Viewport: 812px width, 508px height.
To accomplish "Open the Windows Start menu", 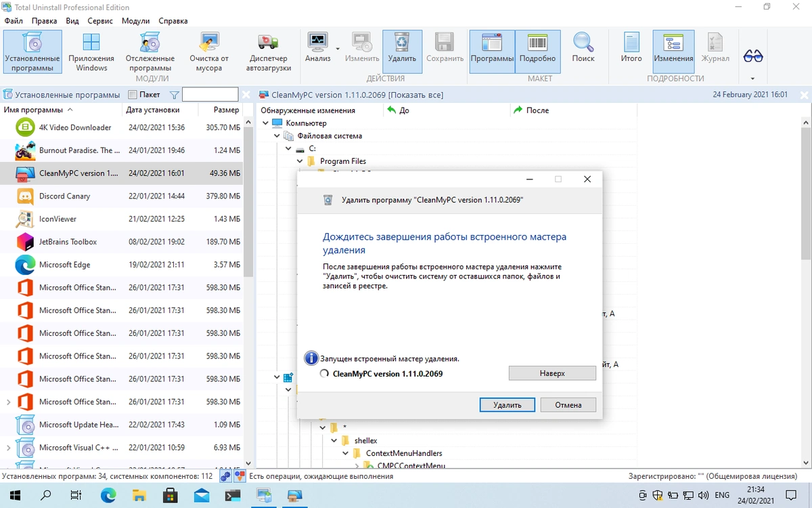I will point(15,495).
